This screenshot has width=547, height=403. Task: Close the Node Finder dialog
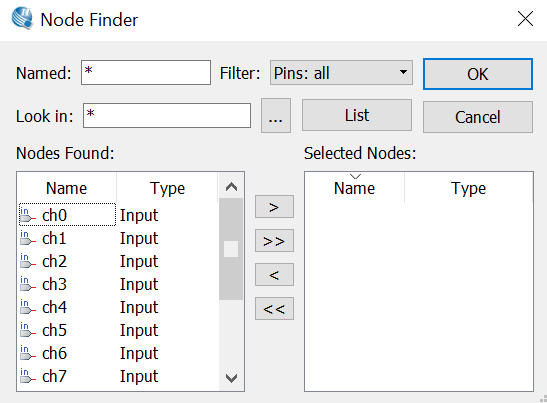coord(525,18)
